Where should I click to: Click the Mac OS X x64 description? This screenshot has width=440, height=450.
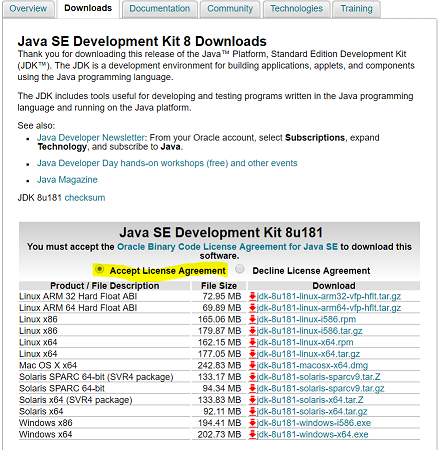click(x=48, y=365)
